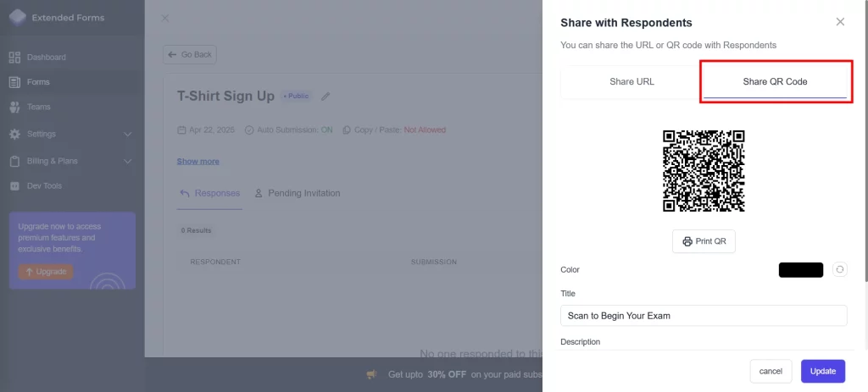This screenshot has width=868, height=392.
Task: Click the QR Title input field
Action: 704,315
